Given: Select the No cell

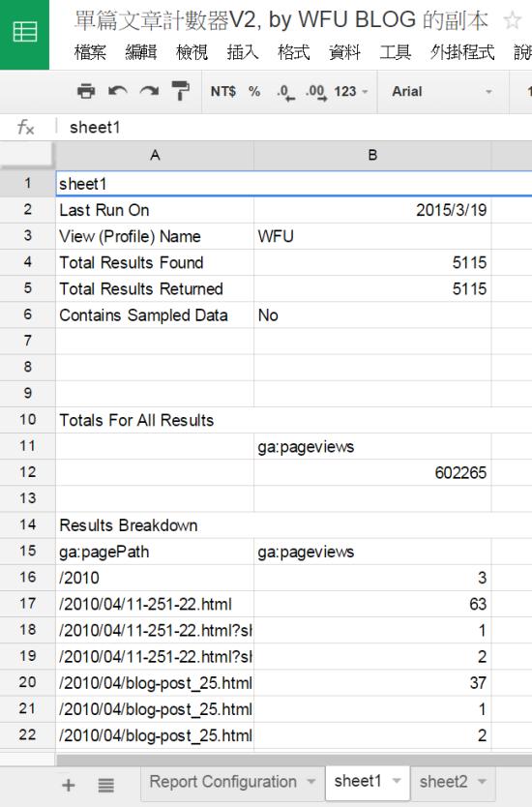Looking at the screenshot, I should coord(372,315).
